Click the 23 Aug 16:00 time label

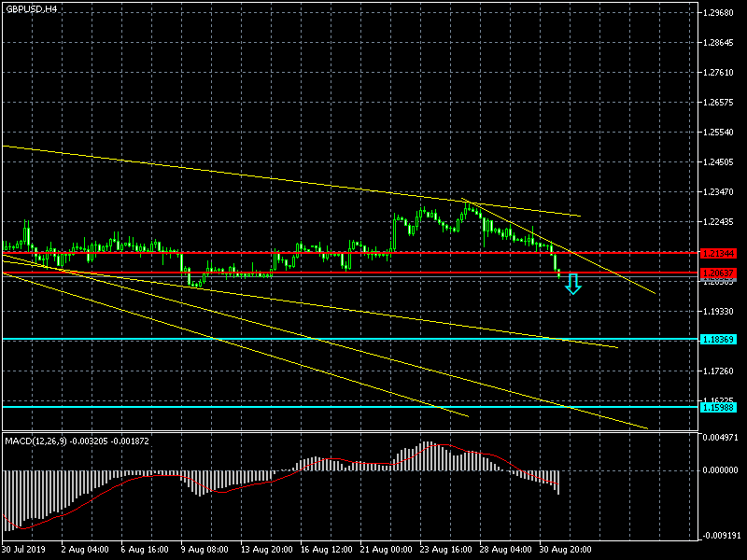click(445, 549)
